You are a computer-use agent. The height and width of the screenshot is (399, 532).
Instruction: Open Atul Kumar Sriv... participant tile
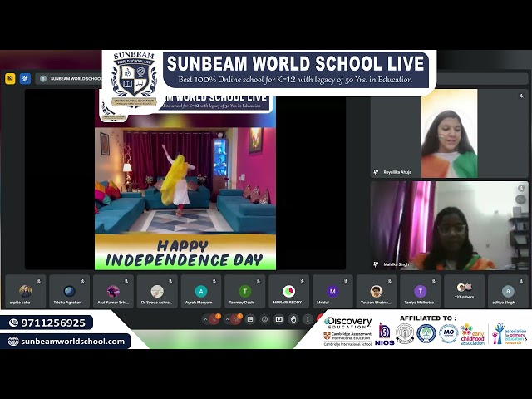[113, 292]
